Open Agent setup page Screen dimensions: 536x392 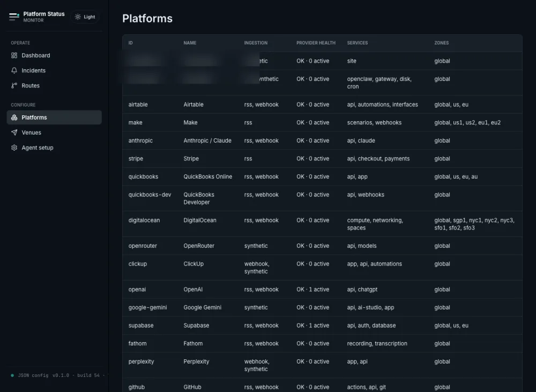[x=54, y=147]
